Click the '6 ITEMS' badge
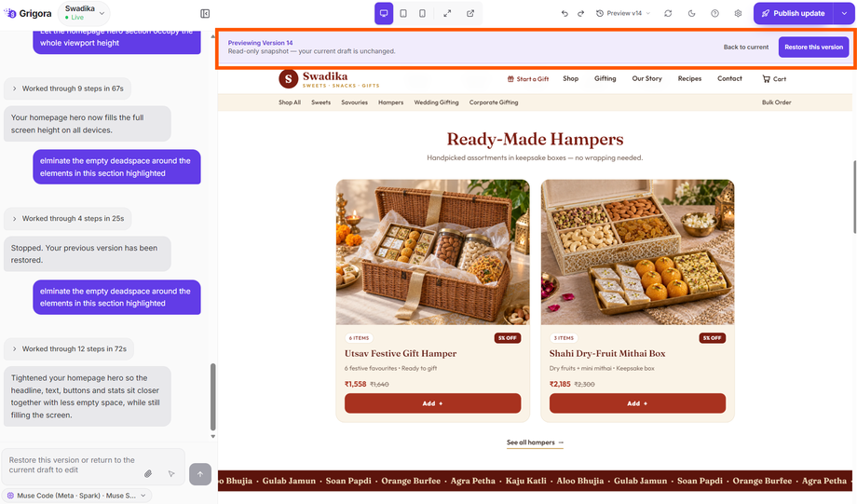 tap(359, 338)
